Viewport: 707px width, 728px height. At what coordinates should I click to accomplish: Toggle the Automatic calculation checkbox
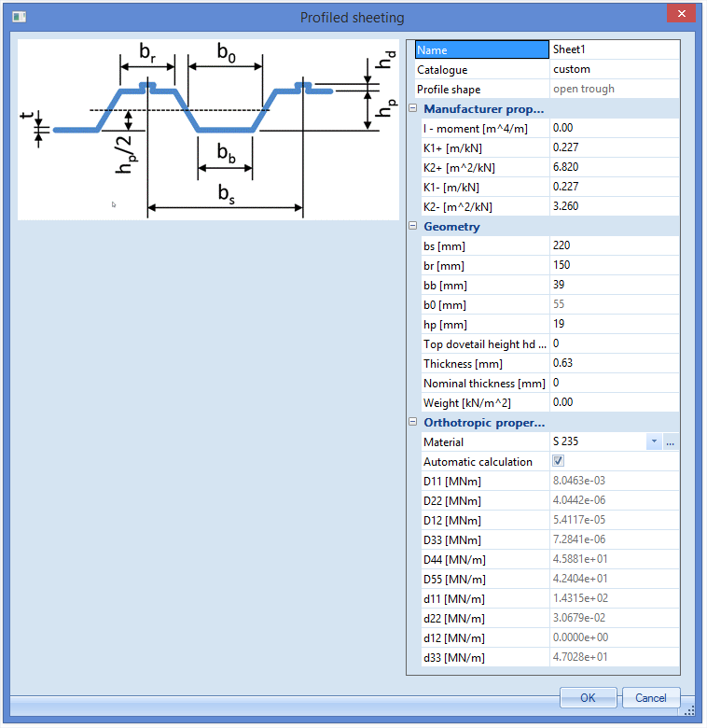[558, 461]
